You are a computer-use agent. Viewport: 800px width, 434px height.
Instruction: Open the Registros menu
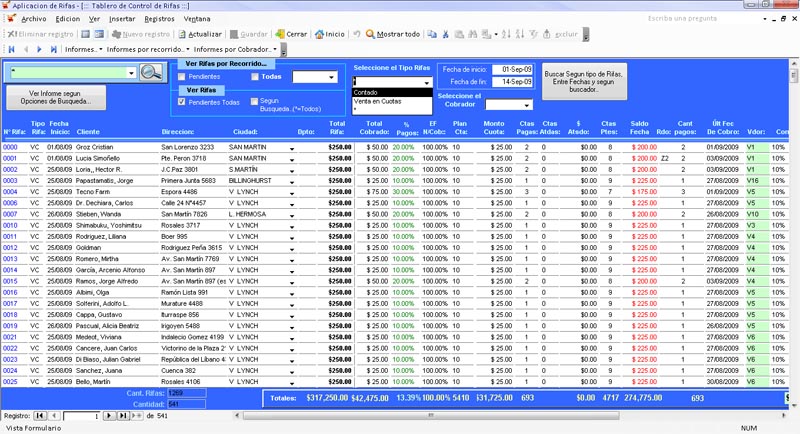click(159, 19)
